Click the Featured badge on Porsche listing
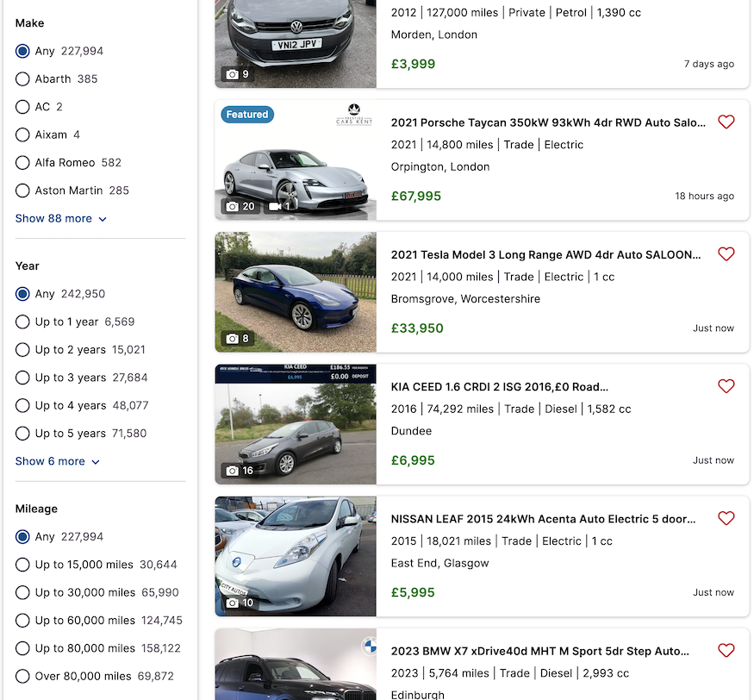Viewport: 754px width, 700px height. coord(247,115)
